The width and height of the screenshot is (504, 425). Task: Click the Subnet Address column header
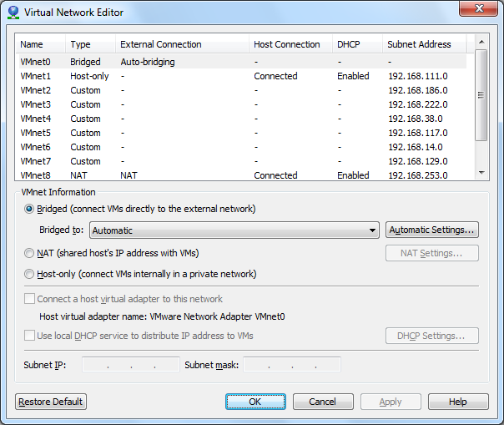tap(424, 44)
